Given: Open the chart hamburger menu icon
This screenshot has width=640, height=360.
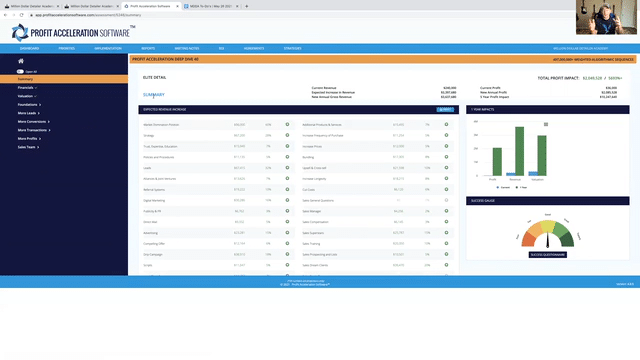Looking at the screenshot, I should click(x=546, y=124).
